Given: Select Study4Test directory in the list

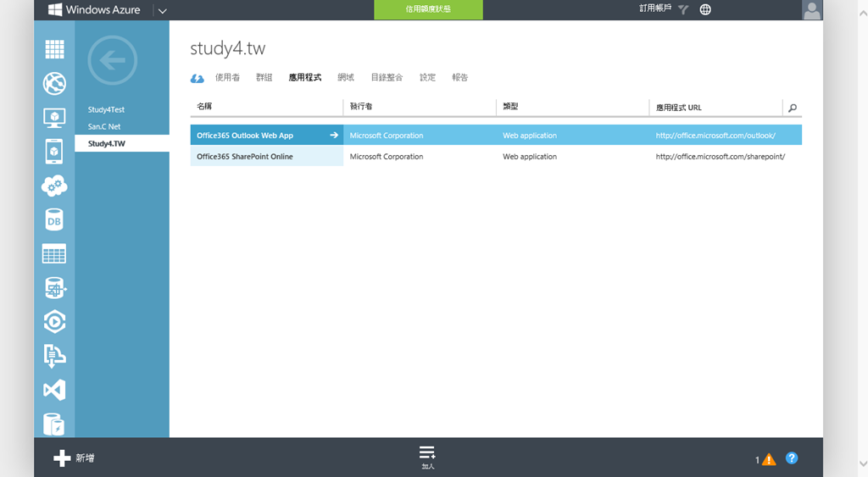Looking at the screenshot, I should click(106, 109).
